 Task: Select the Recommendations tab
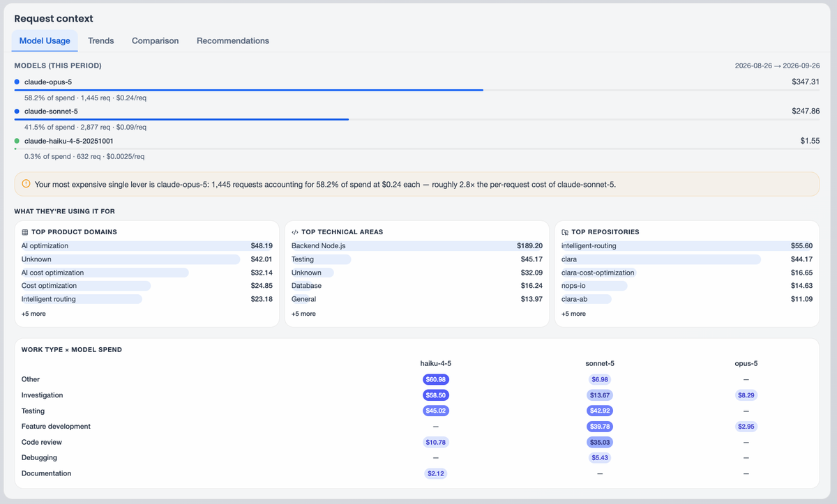(233, 40)
